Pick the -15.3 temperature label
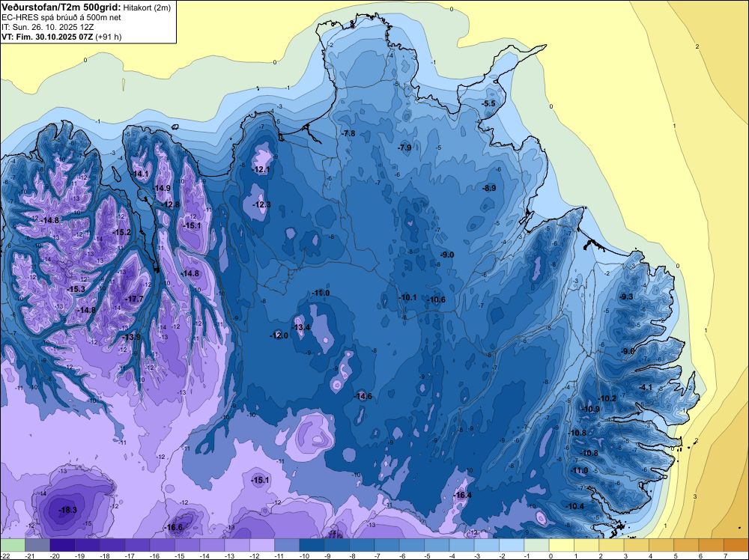 [x=76, y=289]
